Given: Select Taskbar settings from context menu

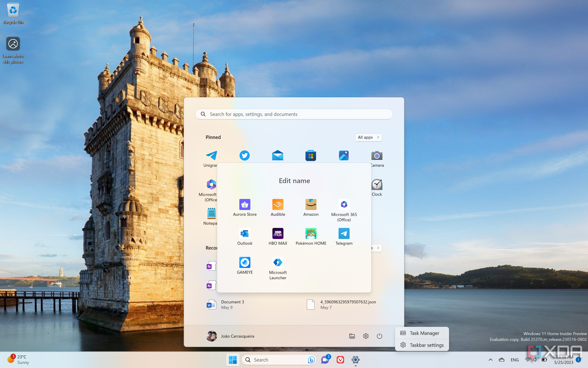Looking at the screenshot, I should [422, 345].
